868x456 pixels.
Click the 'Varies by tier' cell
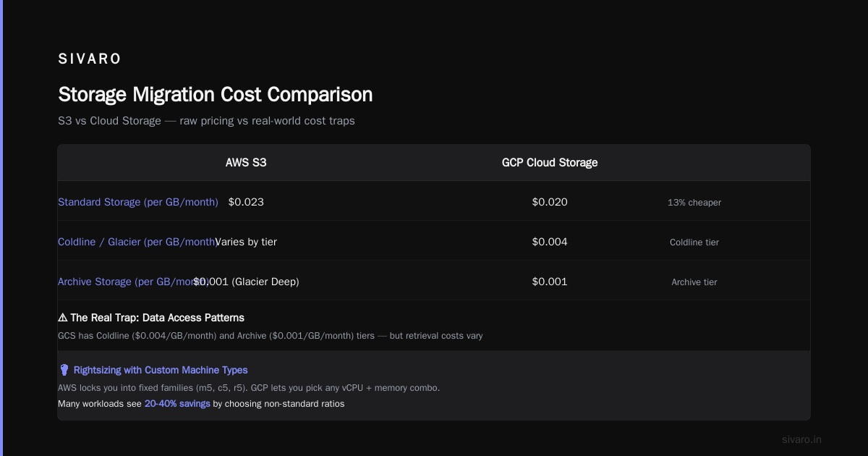[246, 242]
